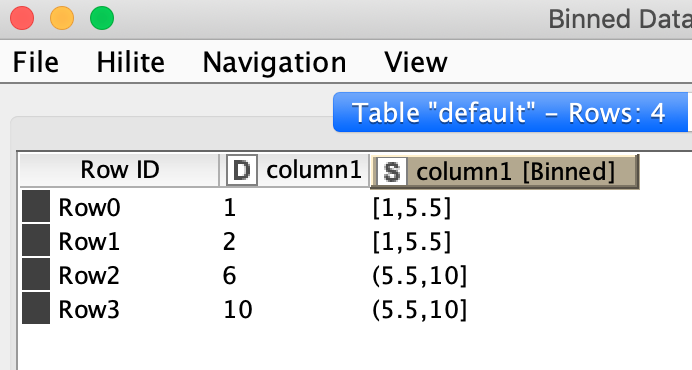This screenshot has width=692, height=370.
Task: Select the Row1 row ID
Action: (x=89, y=242)
